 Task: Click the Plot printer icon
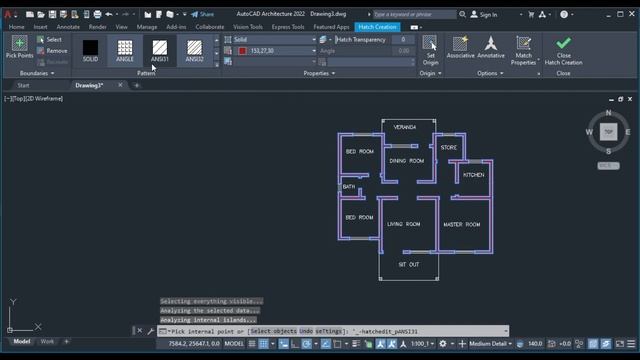click(x=97, y=14)
